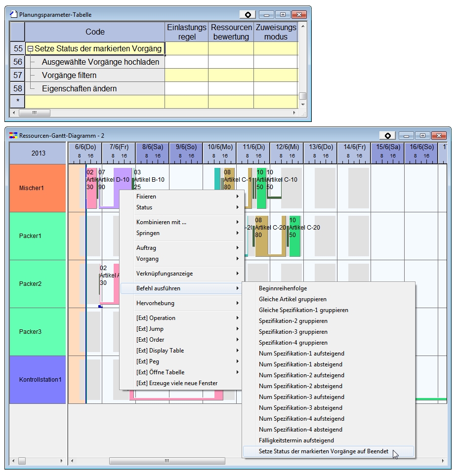
Task: Select 'Fälligkeitstermin aufsteigend' menu entry
Action: coord(296,440)
